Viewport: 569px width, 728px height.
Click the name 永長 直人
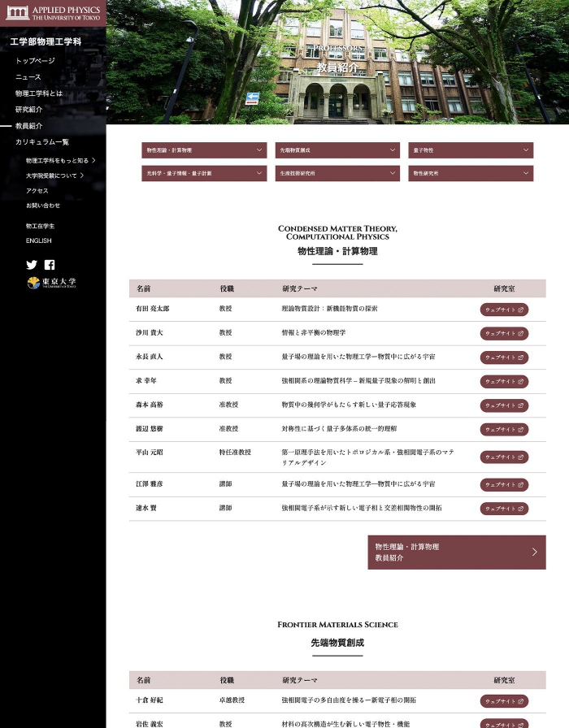point(149,357)
